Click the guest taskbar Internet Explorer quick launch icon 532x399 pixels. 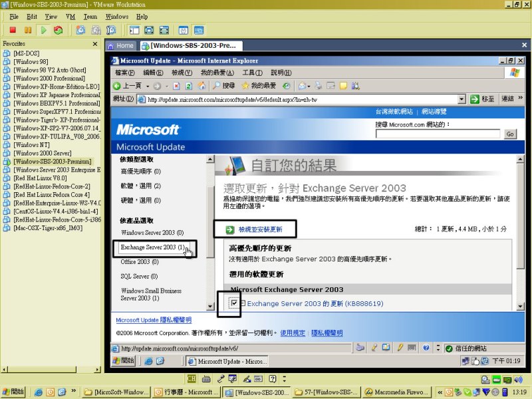point(148,361)
